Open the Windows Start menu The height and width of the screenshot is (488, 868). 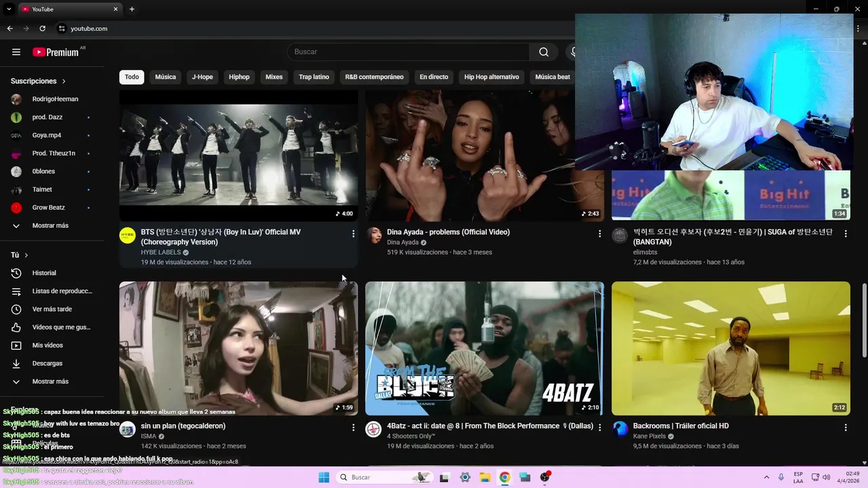(x=323, y=477)
